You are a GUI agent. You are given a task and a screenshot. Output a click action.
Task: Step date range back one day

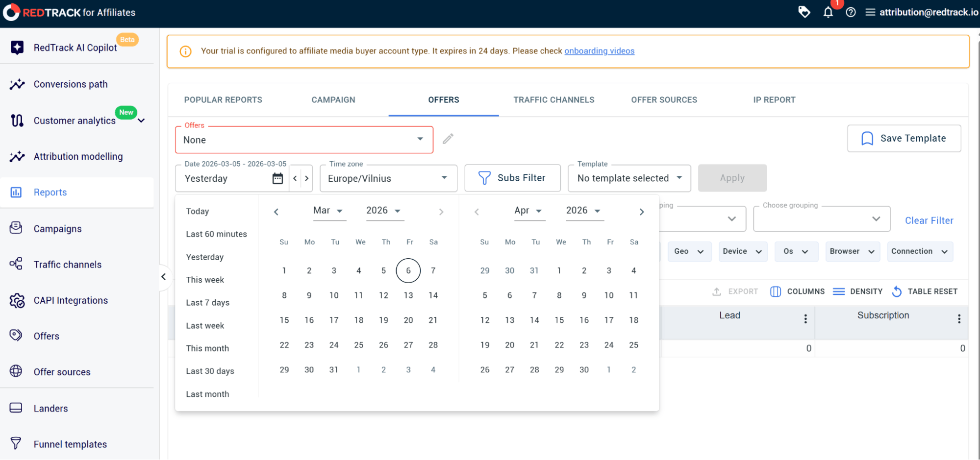295,178
